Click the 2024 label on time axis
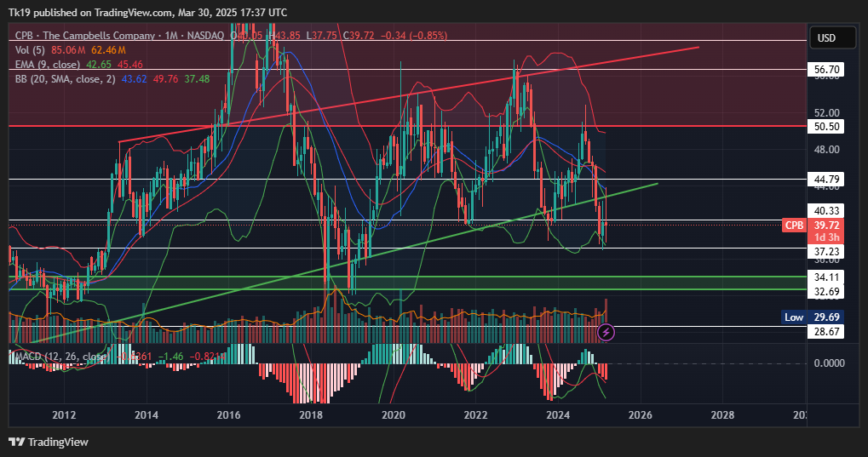This screenshot has height=457, width=868. click(557, 415)
